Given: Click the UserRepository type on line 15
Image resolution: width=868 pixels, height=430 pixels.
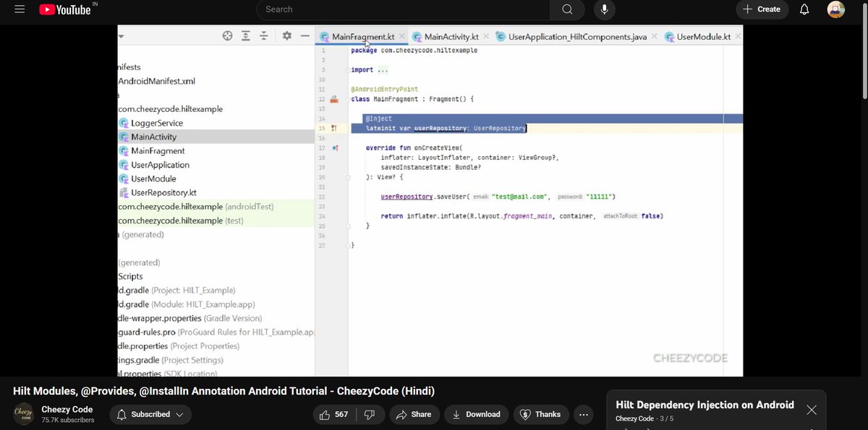Looking at the screenshot, I should pyautogui.click(x=499, y=128).
